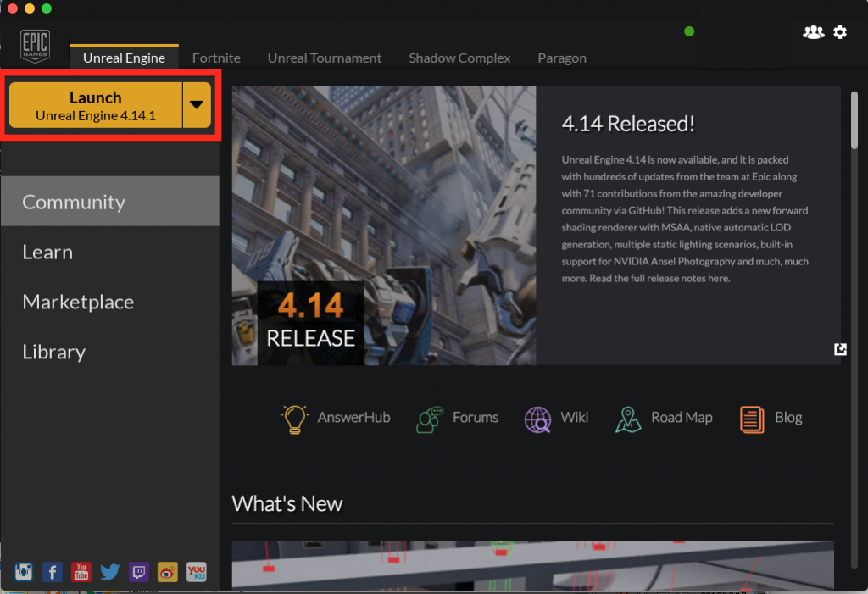This screenshot has width=868, height=594.
Task: Click the Road Map link text
Action: click(682, 417)
